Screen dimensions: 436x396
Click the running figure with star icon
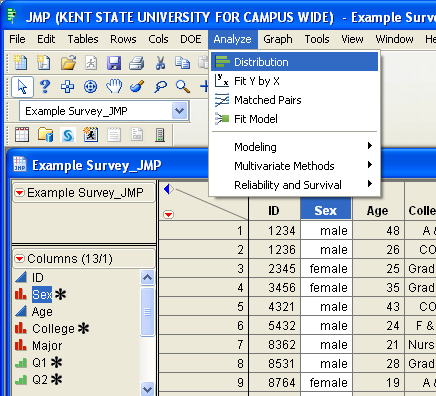pos(91,135)
